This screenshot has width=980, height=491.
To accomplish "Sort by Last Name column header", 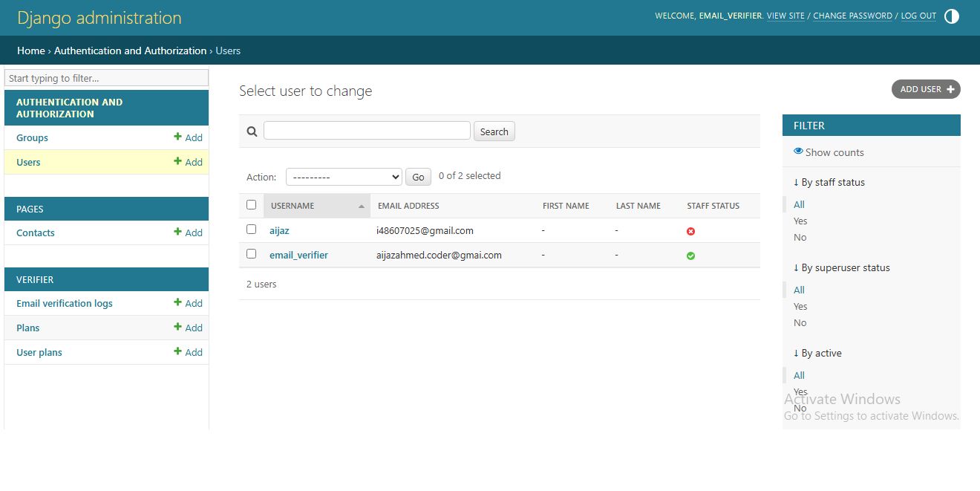I will pos(638,206).
